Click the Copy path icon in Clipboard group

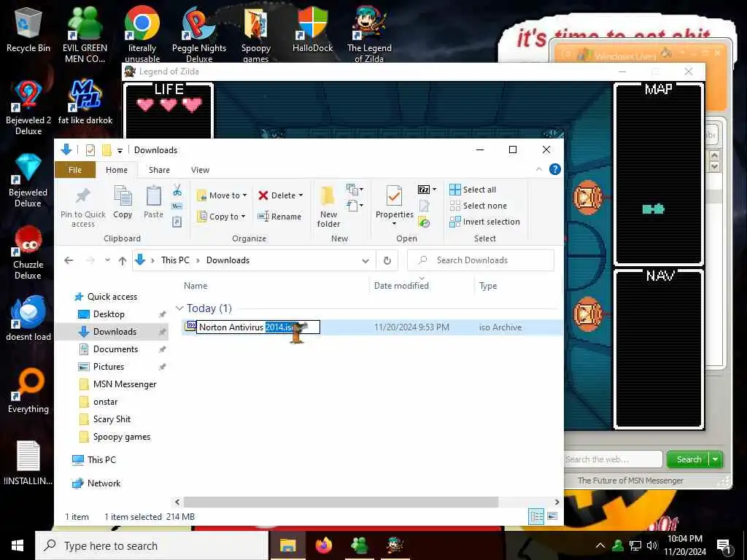tap(177, 206)
